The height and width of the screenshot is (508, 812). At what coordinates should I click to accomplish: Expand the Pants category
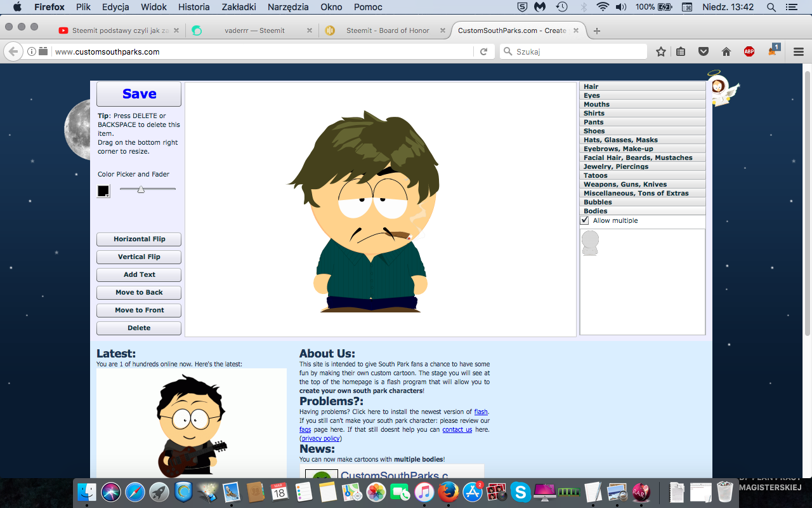pos(643,122)
